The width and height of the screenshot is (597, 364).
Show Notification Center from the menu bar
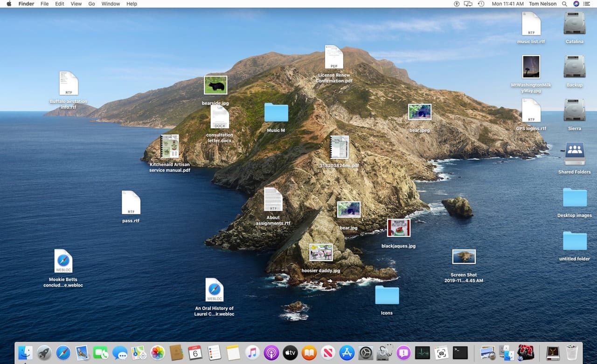[x=587, y=4]
